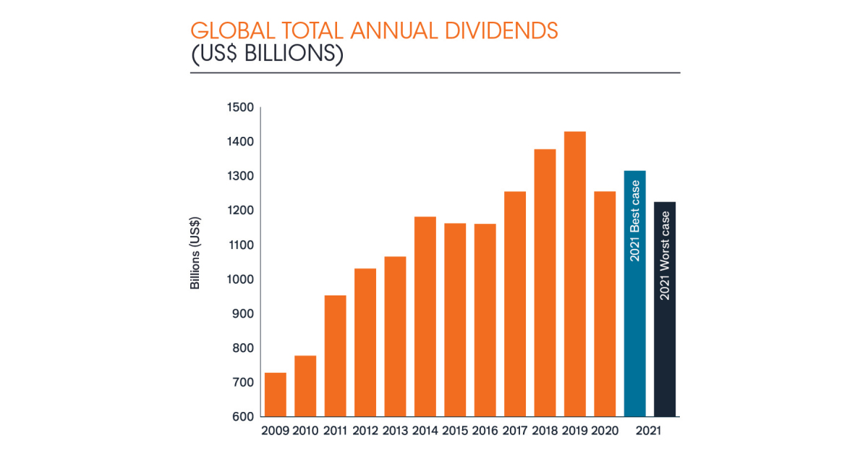
Task: Click the GLOBAL TOTAL ANNUAL DIVIDENDS title
Action: pos(373,30)
